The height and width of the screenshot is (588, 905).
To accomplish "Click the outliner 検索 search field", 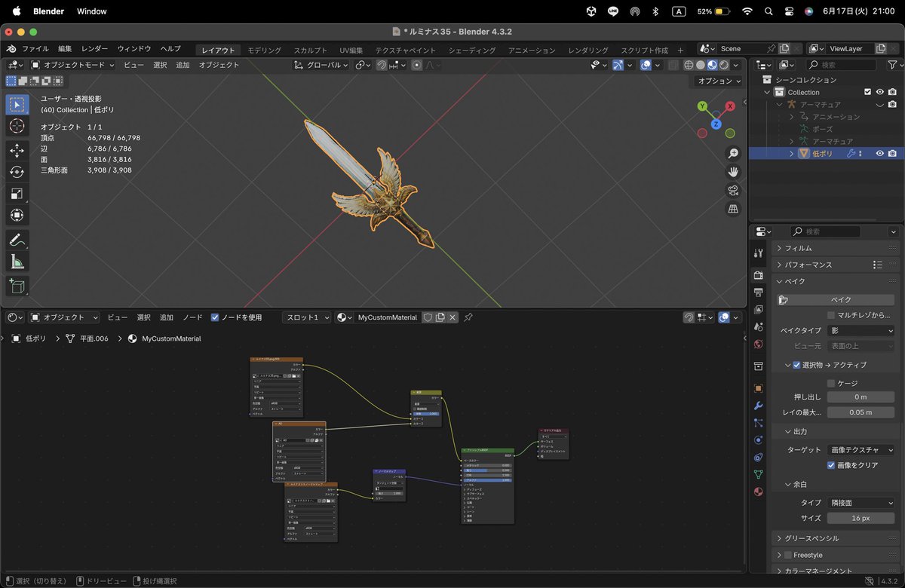I will [846, 65].
